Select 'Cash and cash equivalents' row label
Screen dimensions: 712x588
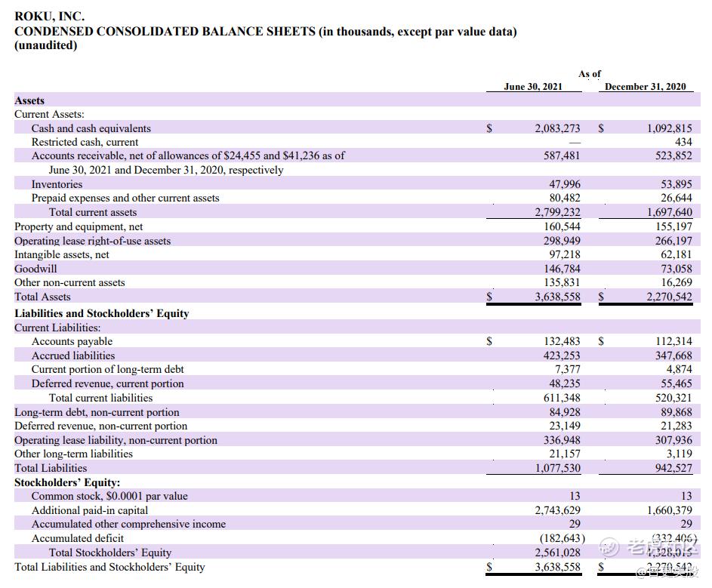91,128
